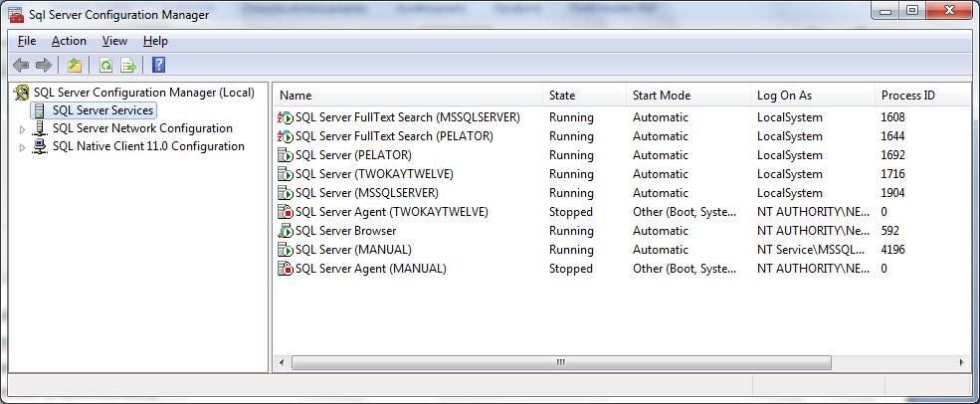Viewport: 980px width, 404px height.
Task: Select SQL Native Client 11.0 Configuration label
Action: point(148,147)
